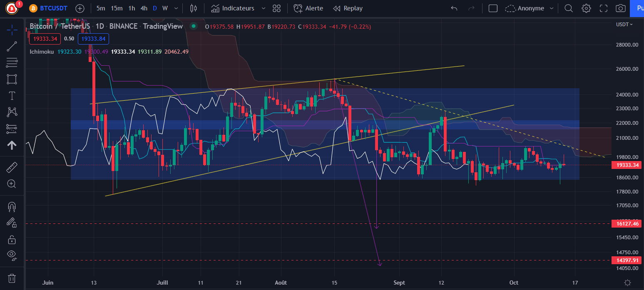Switch to the weekly W timeframe
644x290 pixels.
point(165,8)
